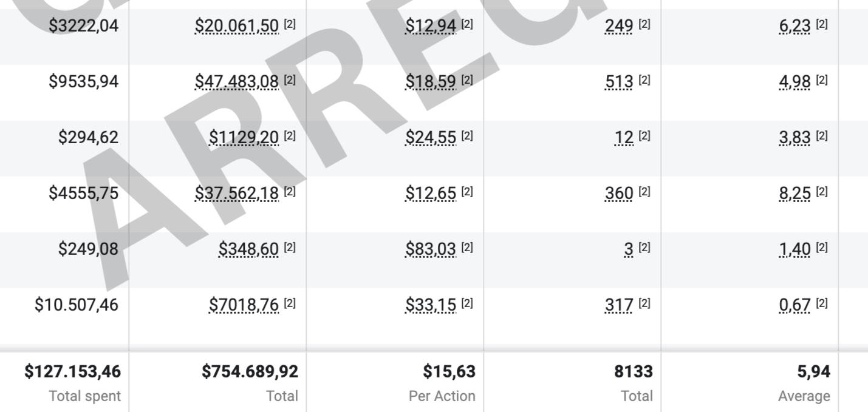Select the 513 underlined count
This screenshot has width=868, height=412.
(x=618, y=81)
